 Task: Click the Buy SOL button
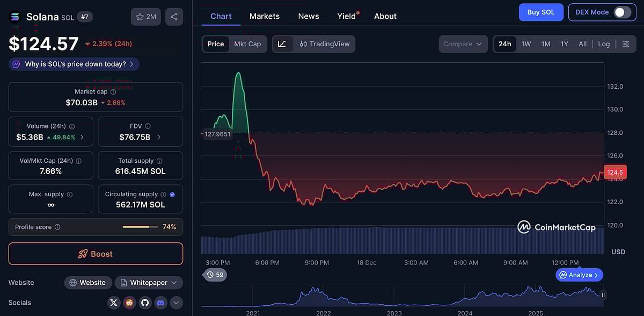[x=541, y=12]
